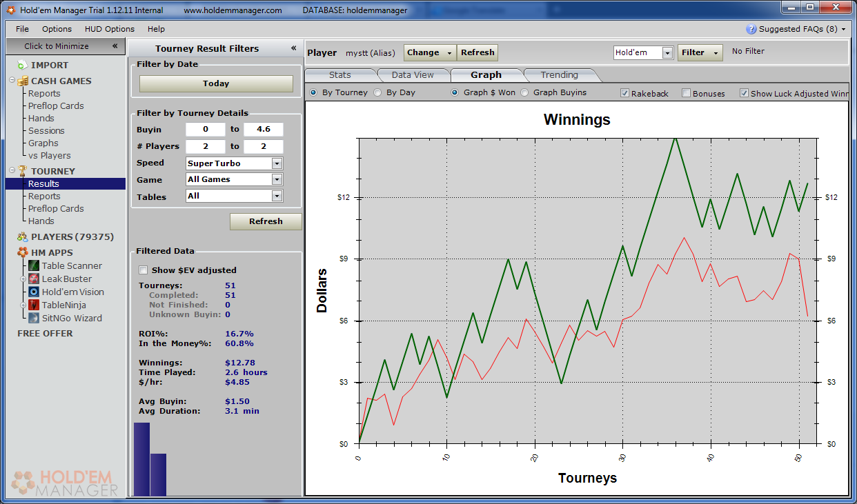Open the SitNGo Wizard icon
Screen dimensions: 857x504
34,319
